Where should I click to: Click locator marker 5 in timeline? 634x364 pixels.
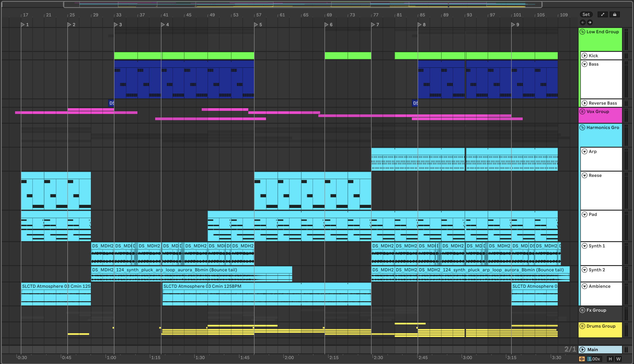(256, 25)
